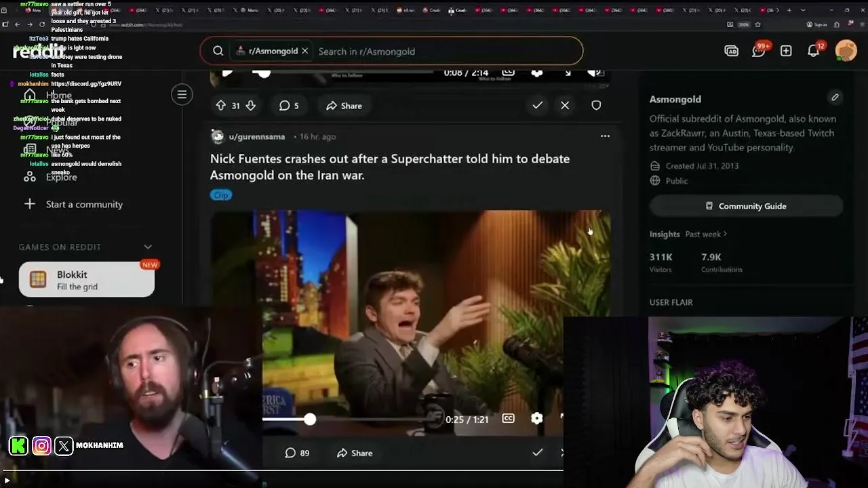This screenshot has height=488, width=868.
Task: Go to Explore in the sidebar
Action: (51, 177)
